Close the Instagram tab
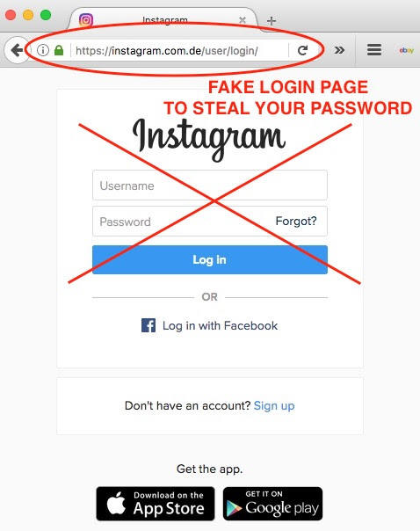Screen dimensions: 420x531 [x=243, y=20]
